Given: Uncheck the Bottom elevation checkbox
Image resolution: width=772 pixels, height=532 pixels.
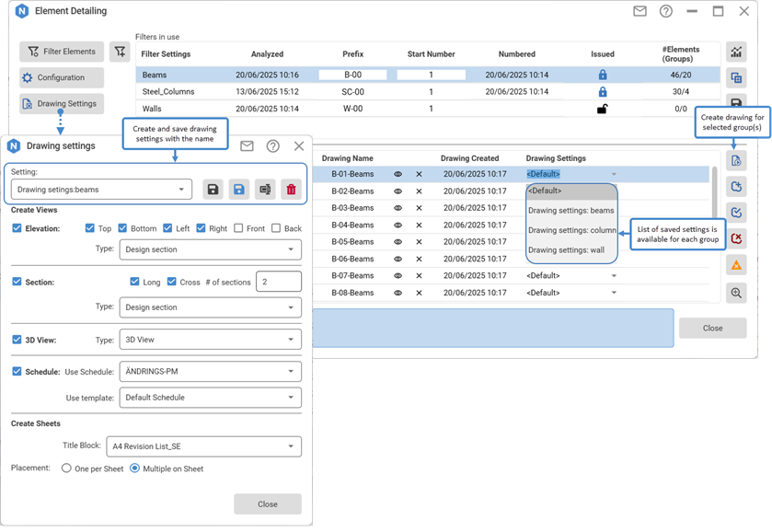Looking at the screenshot, I should tap(123, 228).
